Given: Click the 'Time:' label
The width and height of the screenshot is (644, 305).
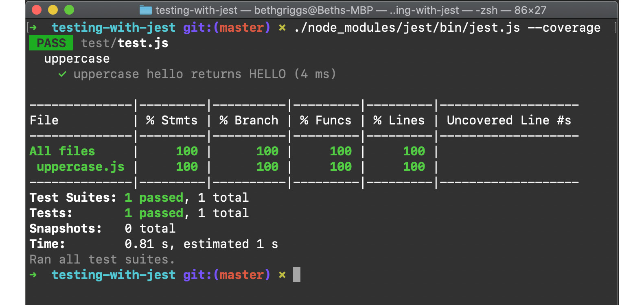Looking at the screenshot, I should coord(47,244).
